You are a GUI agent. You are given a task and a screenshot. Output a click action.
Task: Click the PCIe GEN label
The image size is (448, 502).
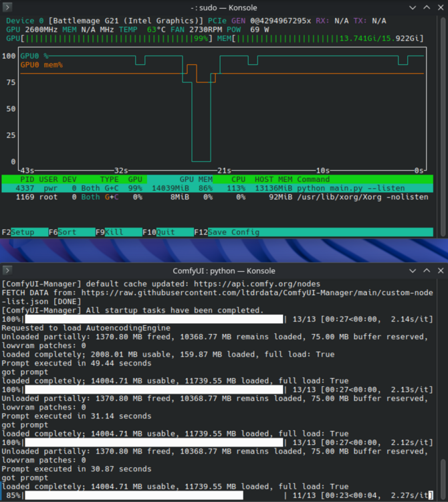227,21
